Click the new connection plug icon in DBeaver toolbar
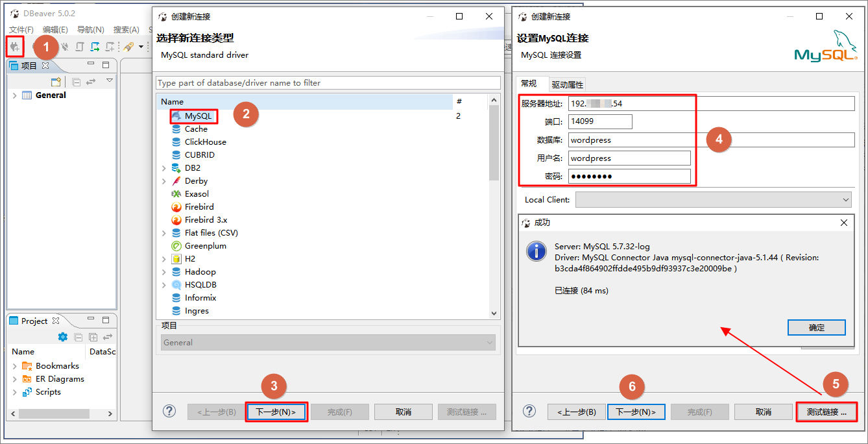This screenshot has height=444, width=868. [15, 47]
